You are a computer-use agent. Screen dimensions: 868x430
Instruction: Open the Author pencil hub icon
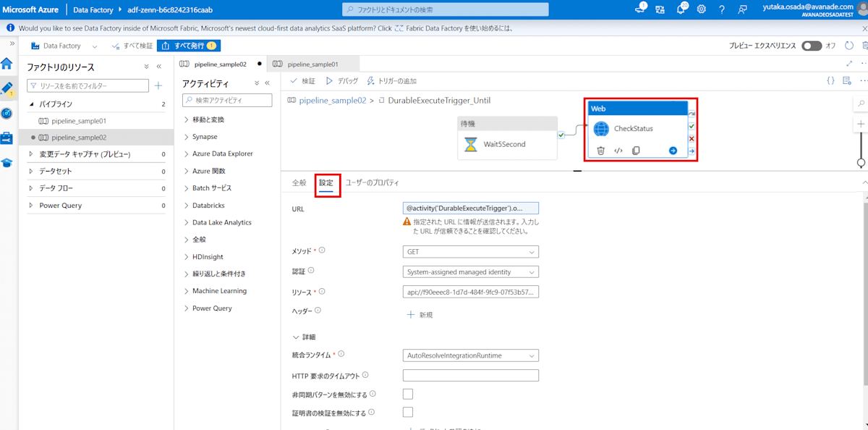tap(7, 88)
